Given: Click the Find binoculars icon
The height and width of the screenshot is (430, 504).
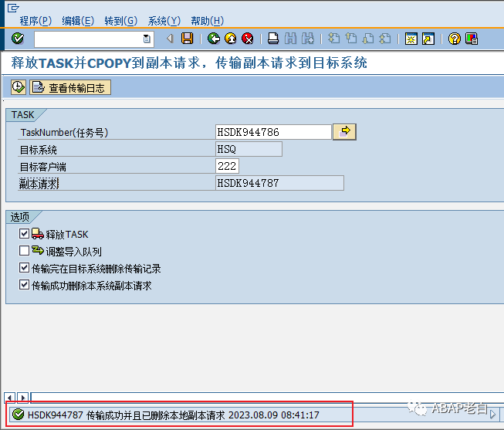Looking at the screenshot, I should (290, 39).
